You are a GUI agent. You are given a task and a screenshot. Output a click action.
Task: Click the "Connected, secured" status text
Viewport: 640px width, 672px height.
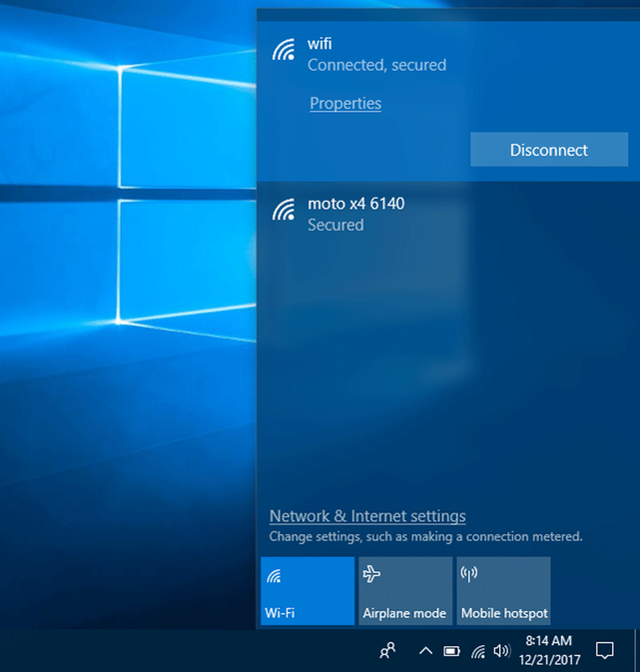pos(377,65)
